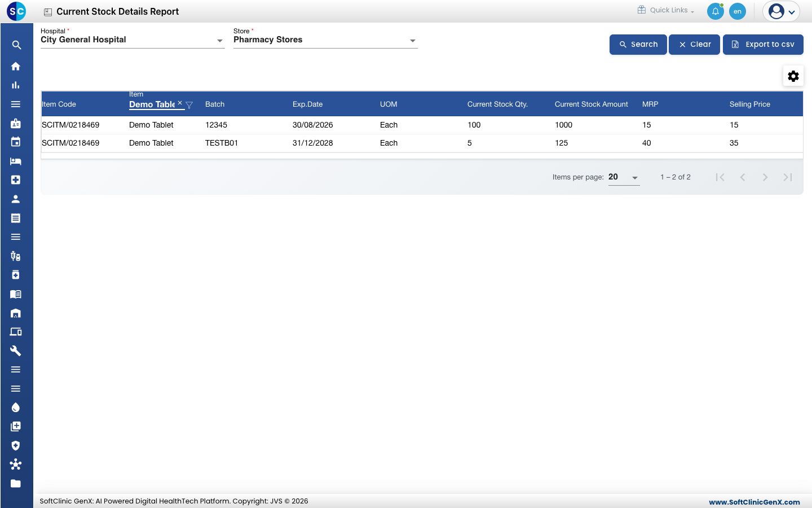812x508 pixels.
Task: Open the sidebar search magnifier icon
Action: (16, 45)
